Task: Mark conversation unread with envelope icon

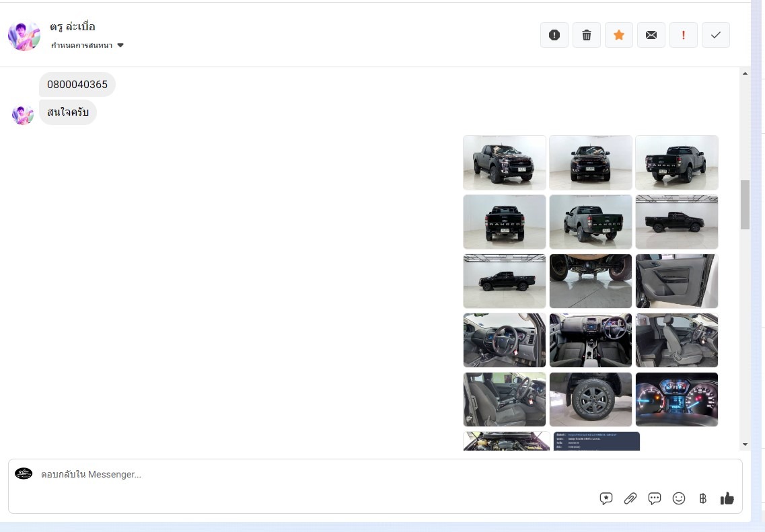Action: (x=651, y=35)
